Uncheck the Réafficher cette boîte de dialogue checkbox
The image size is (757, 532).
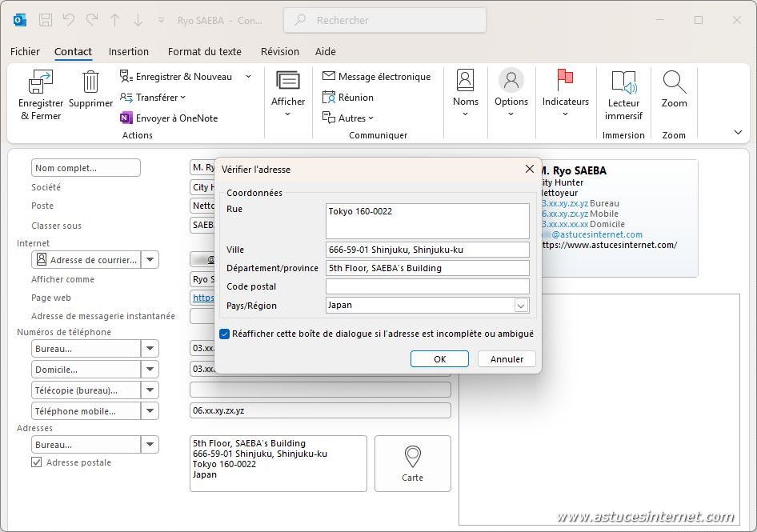pyautogui.click(x=225, y=334)
